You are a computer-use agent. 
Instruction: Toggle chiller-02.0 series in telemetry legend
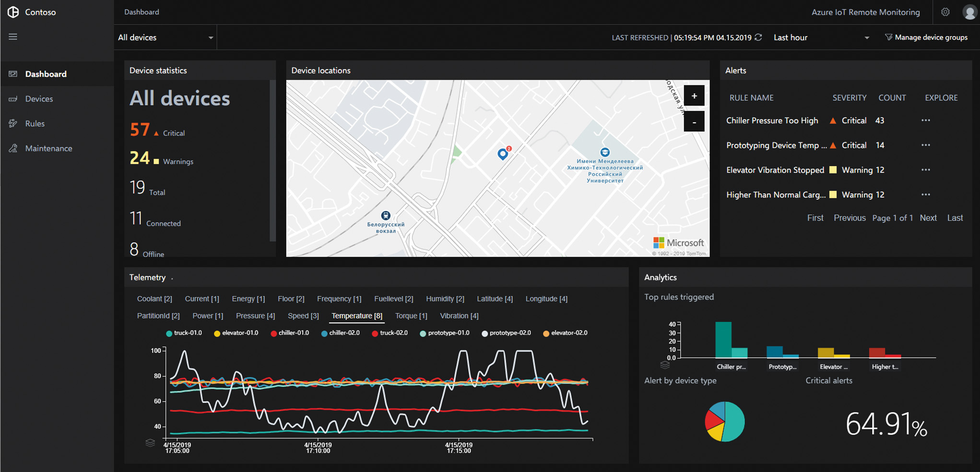tap(340, 333)
